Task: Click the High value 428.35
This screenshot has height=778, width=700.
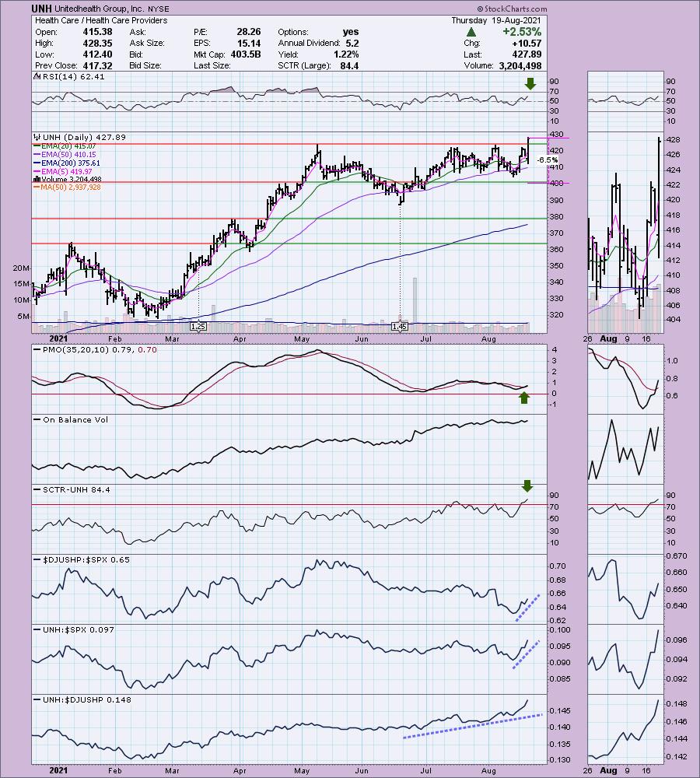Action: coord(98,43)
